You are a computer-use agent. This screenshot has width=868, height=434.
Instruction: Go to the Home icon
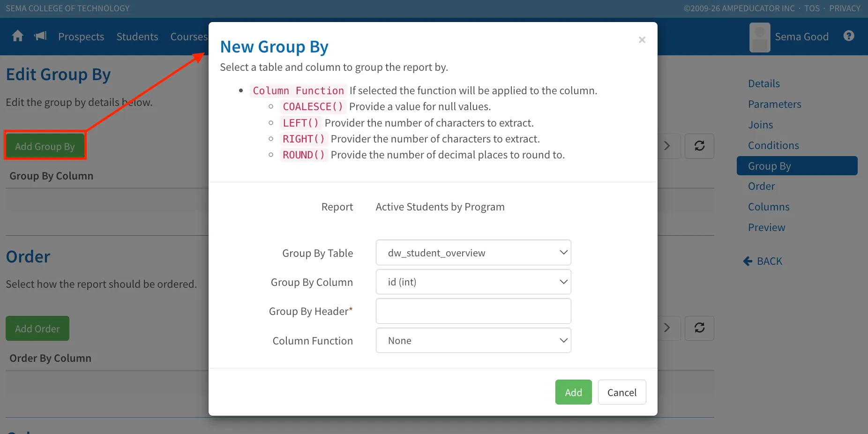click(x=18, y=36)
